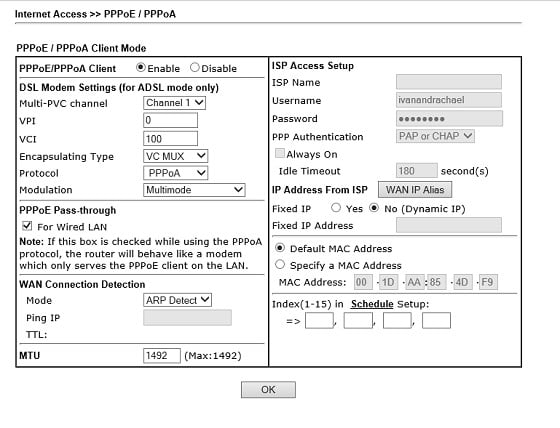Click the VPI input field
Viewport: 560px width, 428px height.
[170, 120]
